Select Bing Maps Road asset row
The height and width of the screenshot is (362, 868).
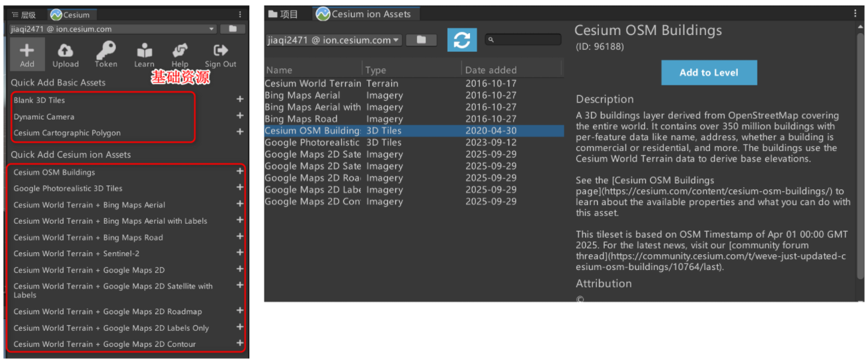point(414,119)
